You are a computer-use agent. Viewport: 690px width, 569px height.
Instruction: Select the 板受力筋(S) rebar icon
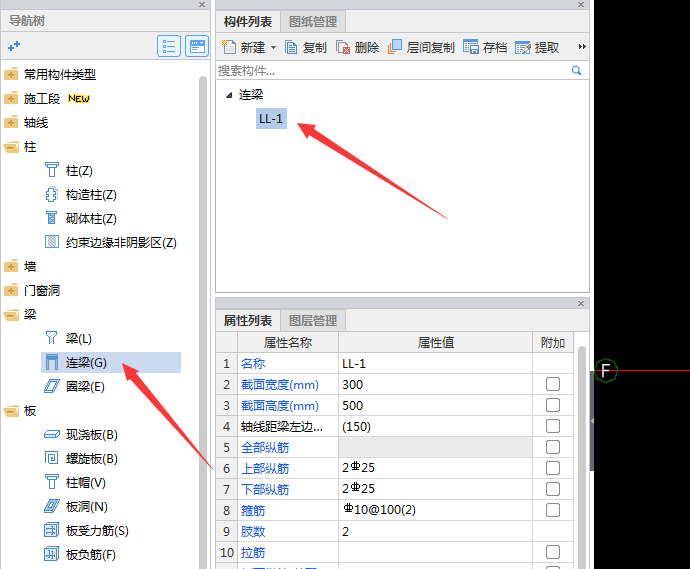click(51, 530)
